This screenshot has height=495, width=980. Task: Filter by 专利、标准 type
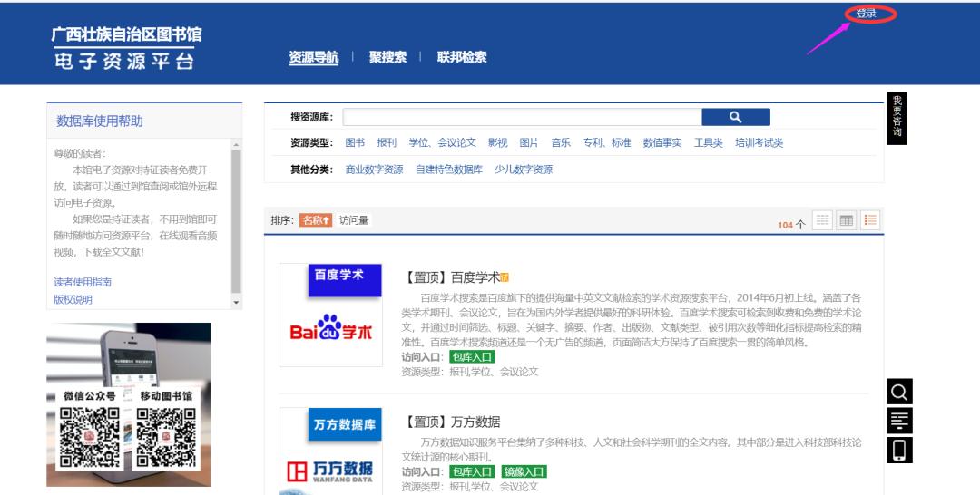point(607,143)
